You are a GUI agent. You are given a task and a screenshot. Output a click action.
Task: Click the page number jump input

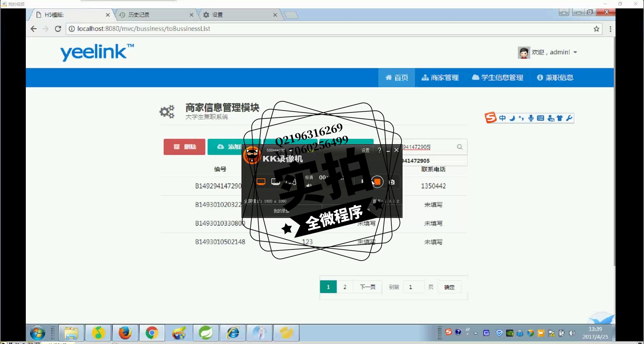[414, 287]
